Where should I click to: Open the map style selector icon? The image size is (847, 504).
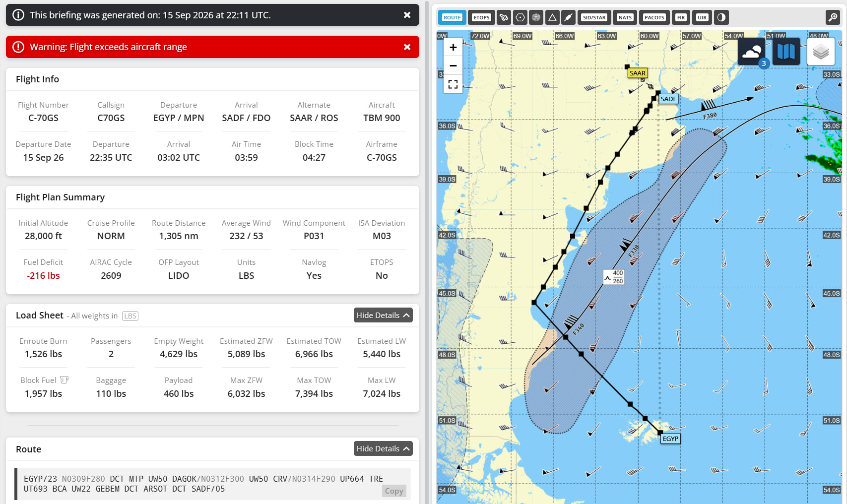(x=786, y=51)
